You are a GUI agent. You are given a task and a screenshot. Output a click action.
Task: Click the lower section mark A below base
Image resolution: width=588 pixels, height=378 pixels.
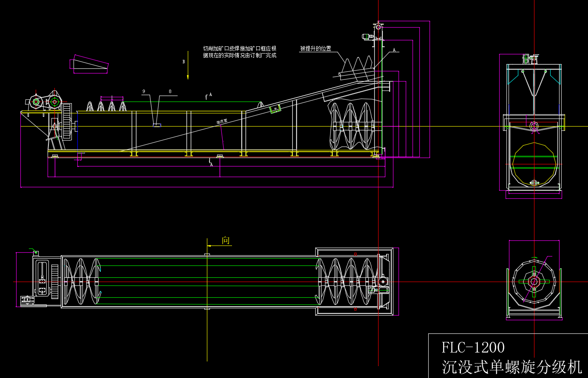click(211, 164)
